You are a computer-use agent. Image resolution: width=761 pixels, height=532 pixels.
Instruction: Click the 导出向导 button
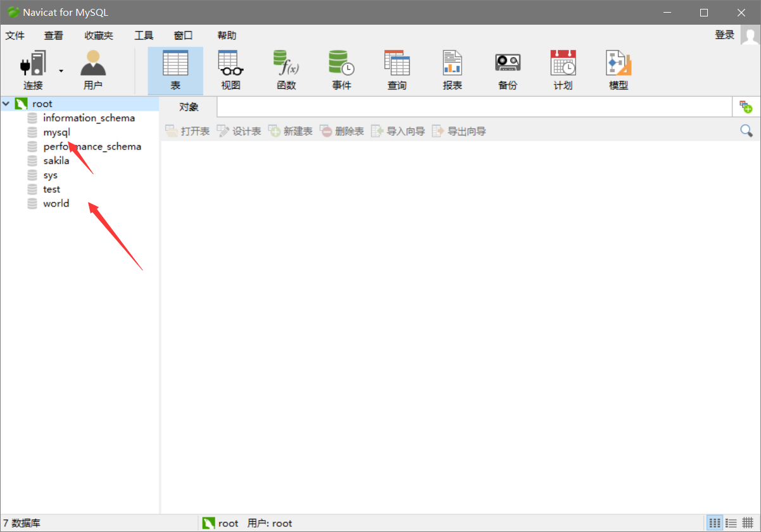(459, 131)
